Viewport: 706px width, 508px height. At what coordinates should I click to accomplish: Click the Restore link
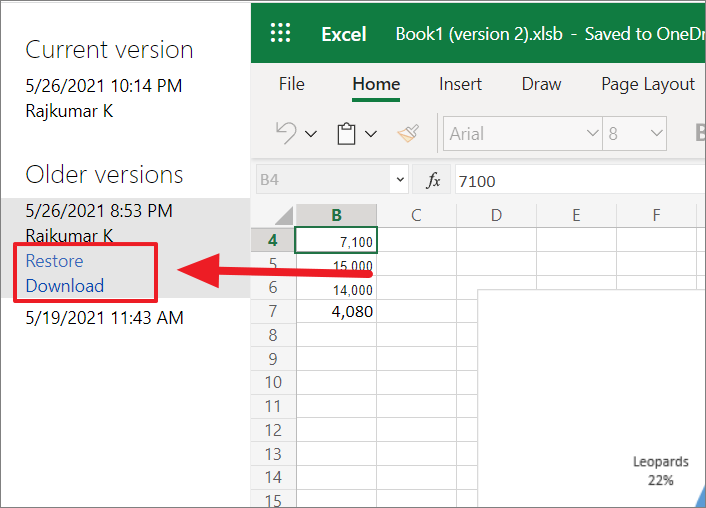(x=54, y=261)
